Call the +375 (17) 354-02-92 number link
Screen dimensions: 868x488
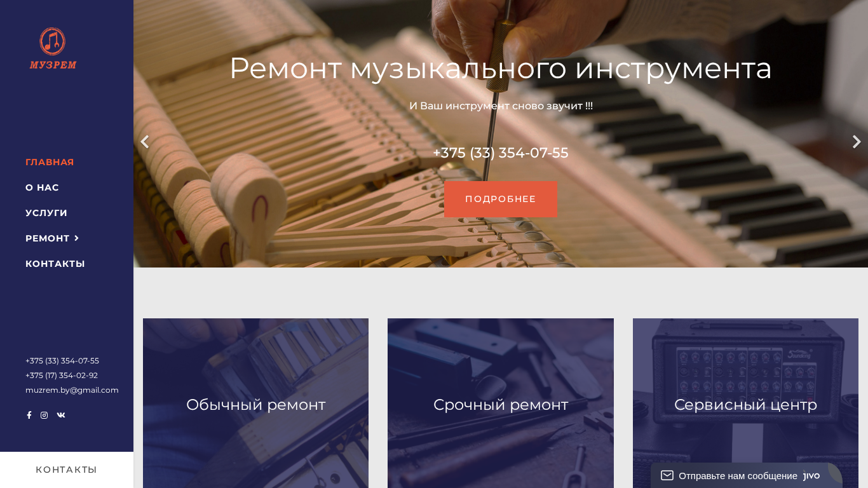coord(62,376)
